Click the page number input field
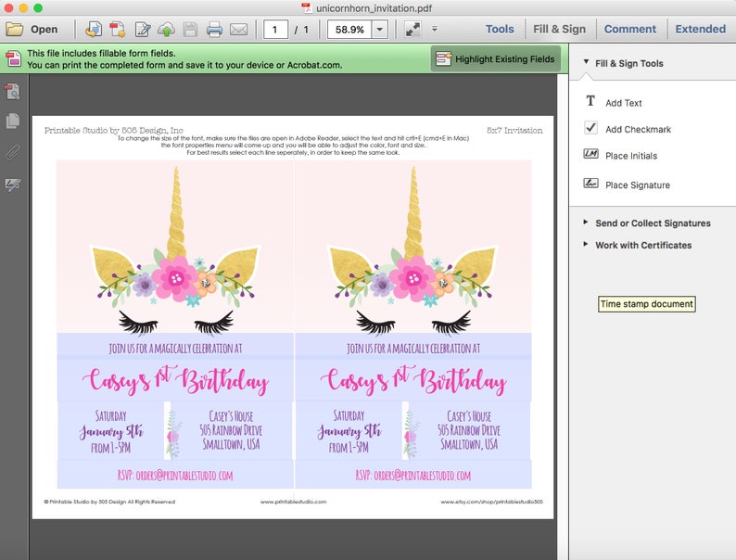The image size is (736, 560). tap(275, 30)
